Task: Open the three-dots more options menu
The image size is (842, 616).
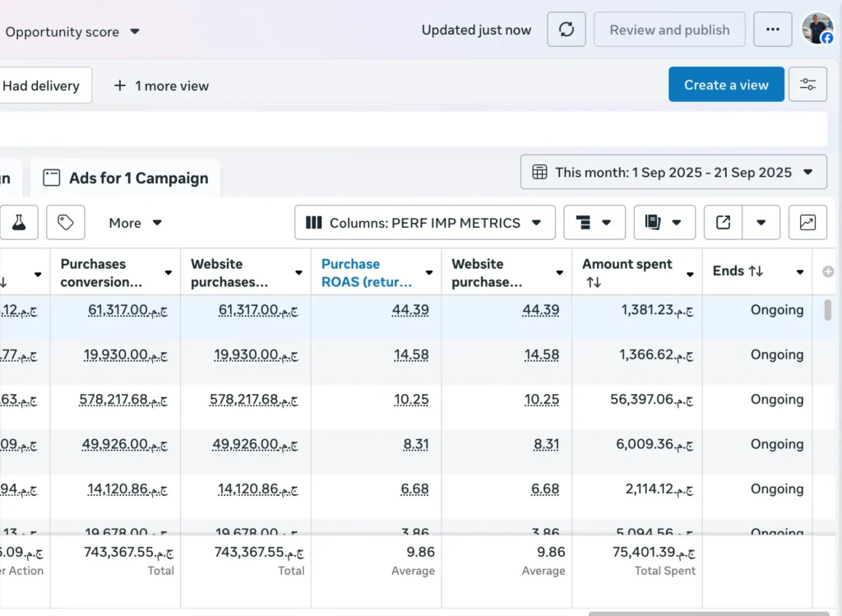Action: (x=772, y=30)
